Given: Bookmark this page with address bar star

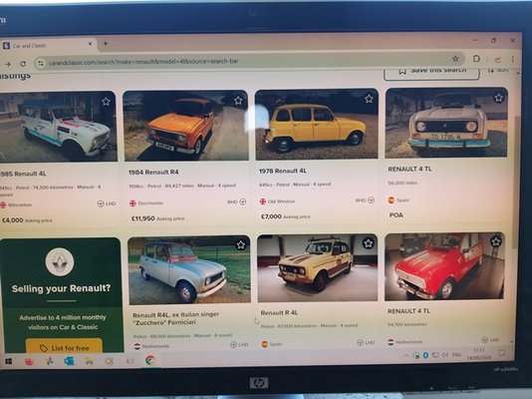Looking at the screenshot, I should click(x=455, y=59).
